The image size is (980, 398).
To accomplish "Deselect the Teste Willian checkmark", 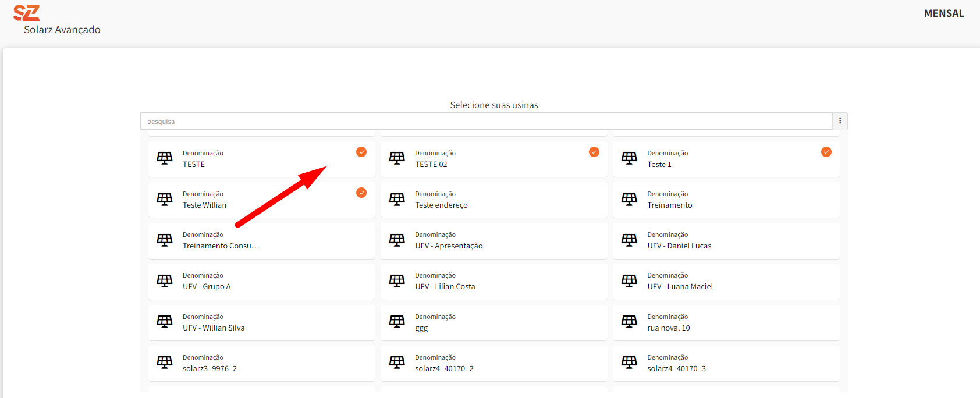I will (361, 193).
